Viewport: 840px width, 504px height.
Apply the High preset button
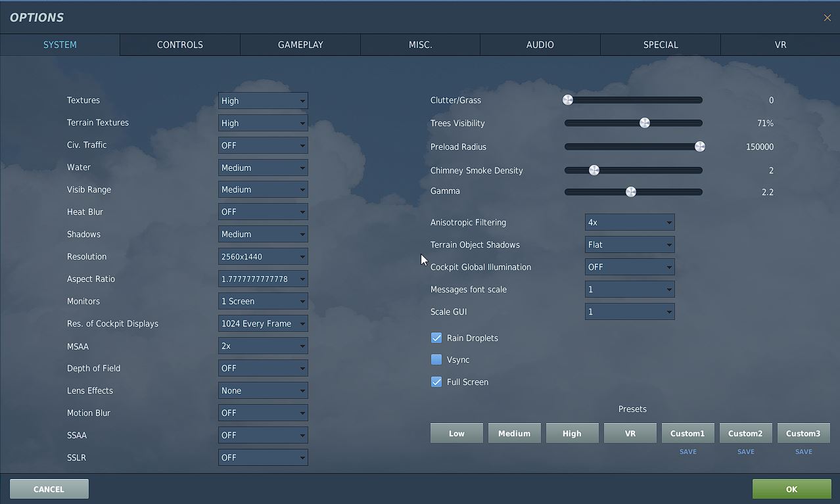coord(572,434)
